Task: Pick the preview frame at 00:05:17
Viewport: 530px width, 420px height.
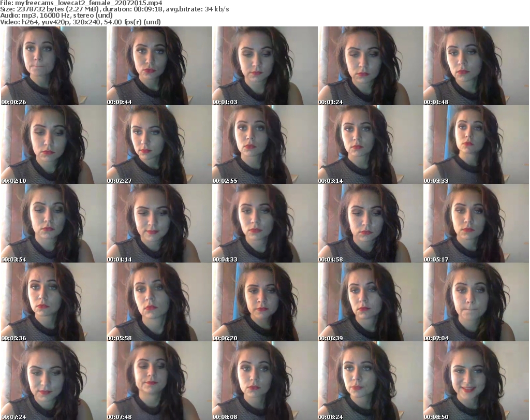Action: (476, 224)
